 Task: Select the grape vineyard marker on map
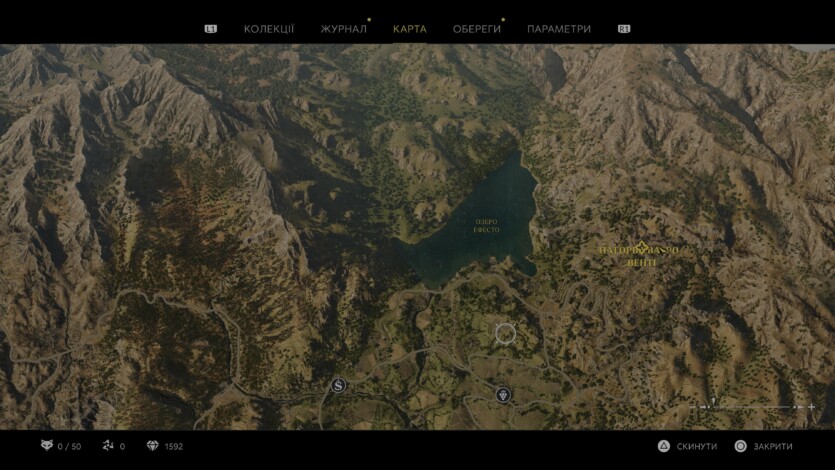[503, 395]
